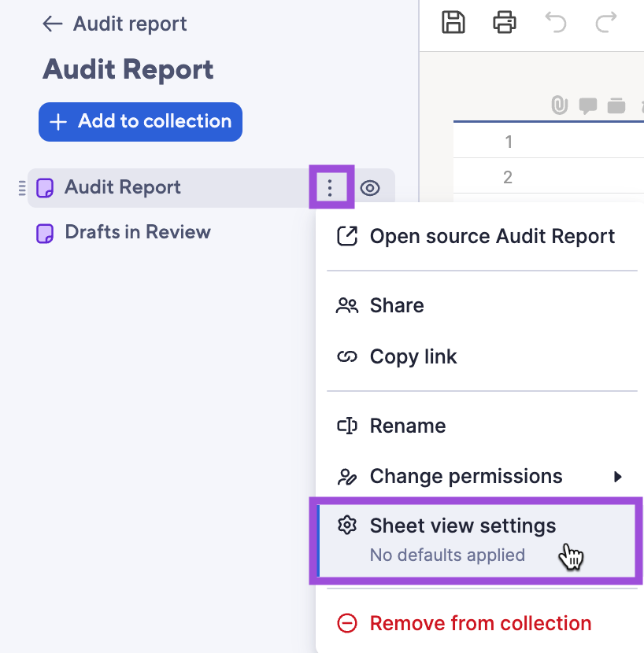Click the Save icon on the toolbar
This screenshot has width=644, height=653.
[x=453, y=23]
